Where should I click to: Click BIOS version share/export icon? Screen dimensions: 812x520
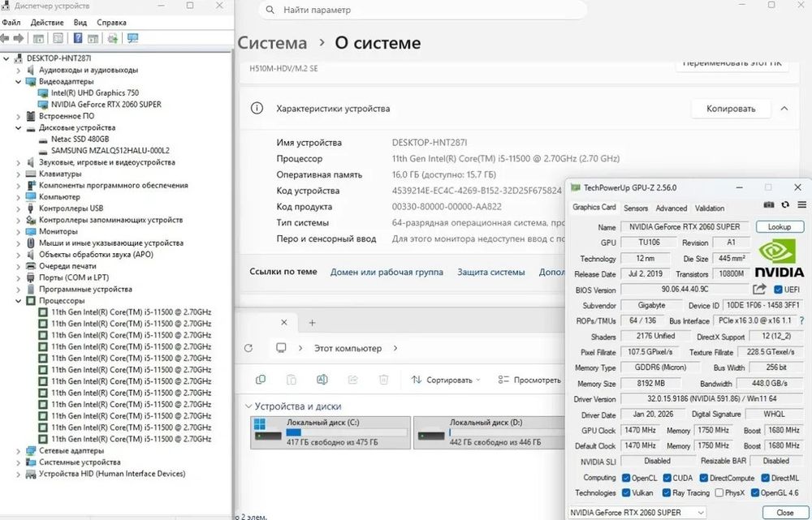tap(759, 290)
